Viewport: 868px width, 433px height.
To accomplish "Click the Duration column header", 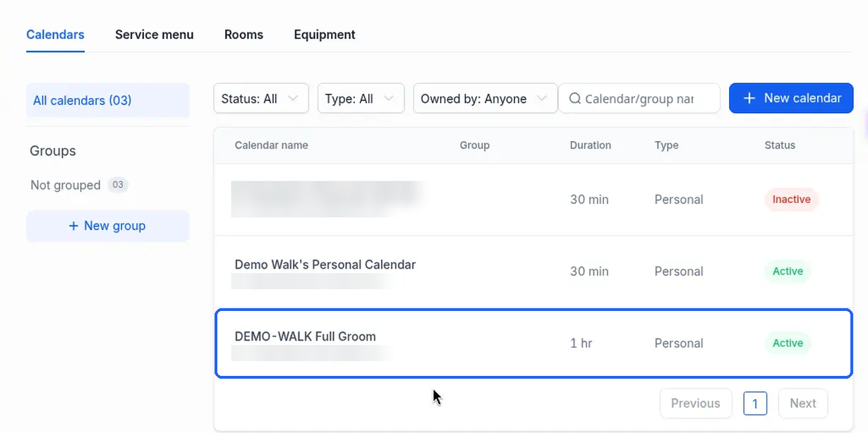I will pos(591,145).
